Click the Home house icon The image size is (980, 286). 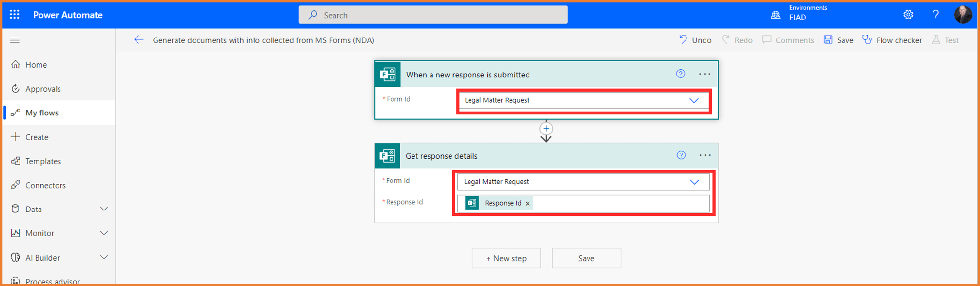pos(16,64)
